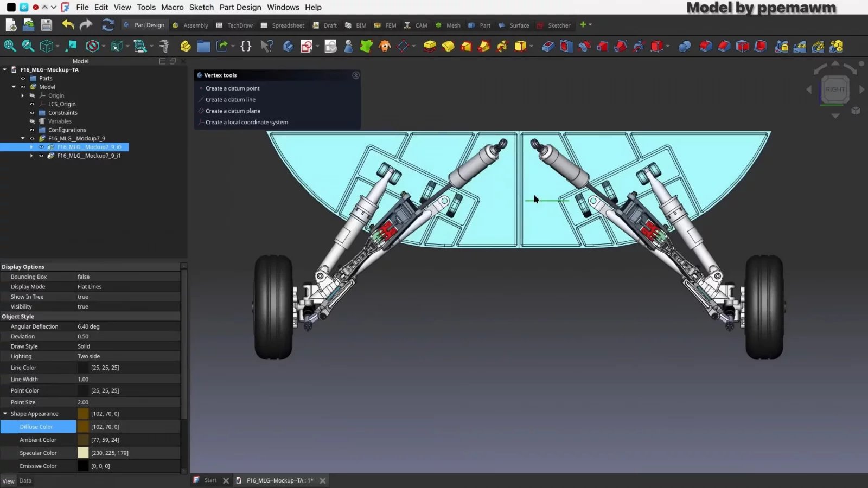Image resolution: width=868 pixels, height=488 pixels.
Task: Click the Revolution tool icon
Action: pos(448,46)
